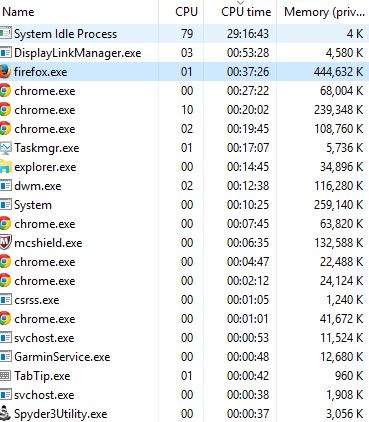Select the dwm.exe process name
The width and height of the screenshot is (369, 422).
(x=38, y=186)
